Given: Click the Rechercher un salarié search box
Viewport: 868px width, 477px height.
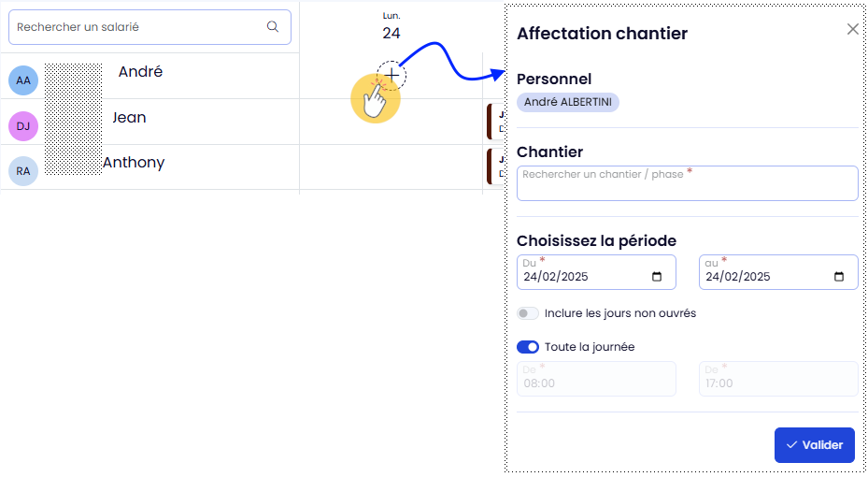Looking at the screenshot, I should point(140,27).
